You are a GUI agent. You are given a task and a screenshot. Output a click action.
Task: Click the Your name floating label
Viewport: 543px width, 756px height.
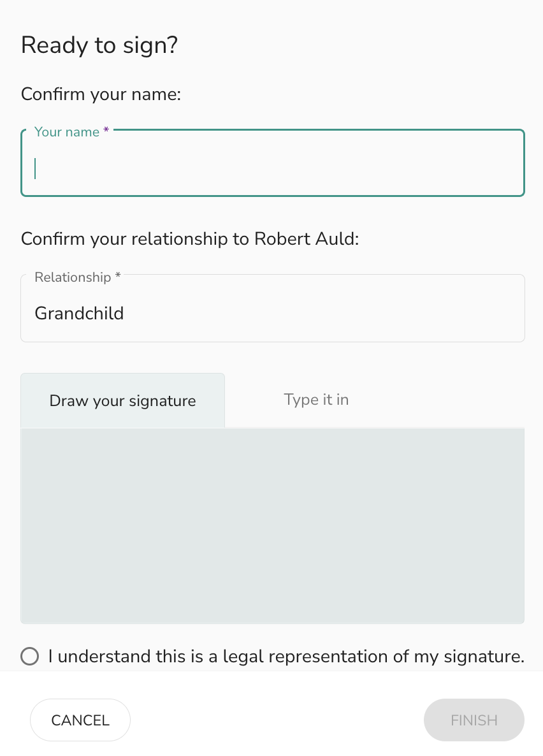point(66,131)
